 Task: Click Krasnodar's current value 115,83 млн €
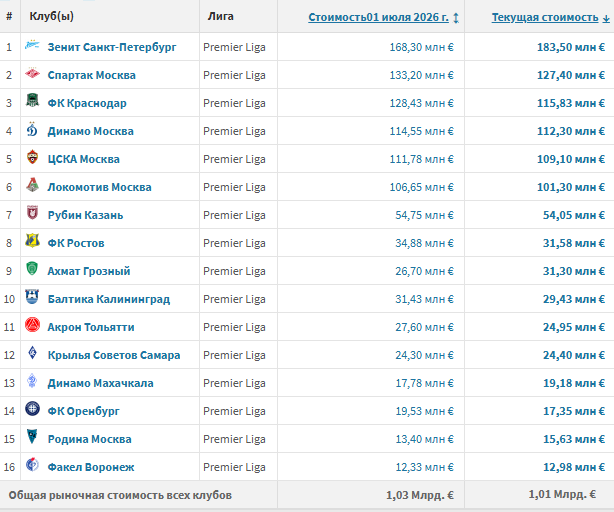tap(571, 103)
